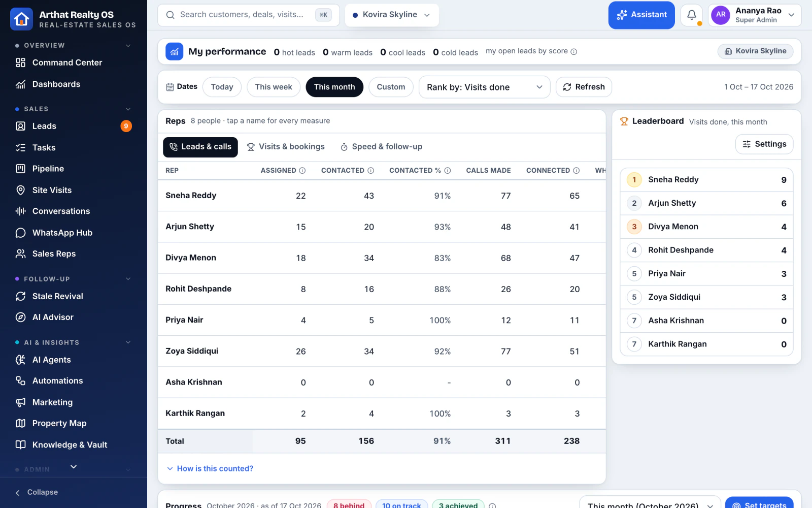Select the This week date filter
The width and height of the screenshot is (812, 508).
[x=274, y=87]
